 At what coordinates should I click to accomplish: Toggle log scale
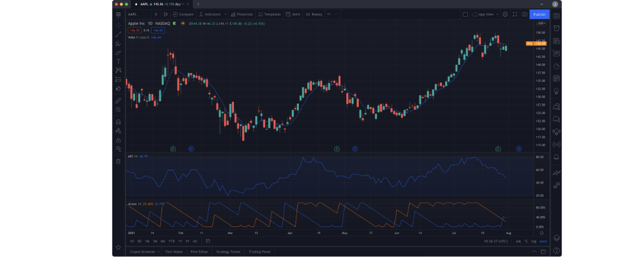tap(534, 241)
